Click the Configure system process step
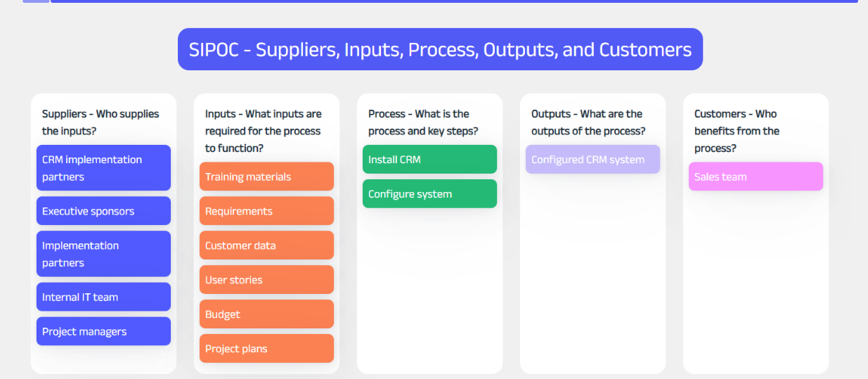The width and height of the screenshot is (868, 379). pyautogui.click(x=429, y=194)
